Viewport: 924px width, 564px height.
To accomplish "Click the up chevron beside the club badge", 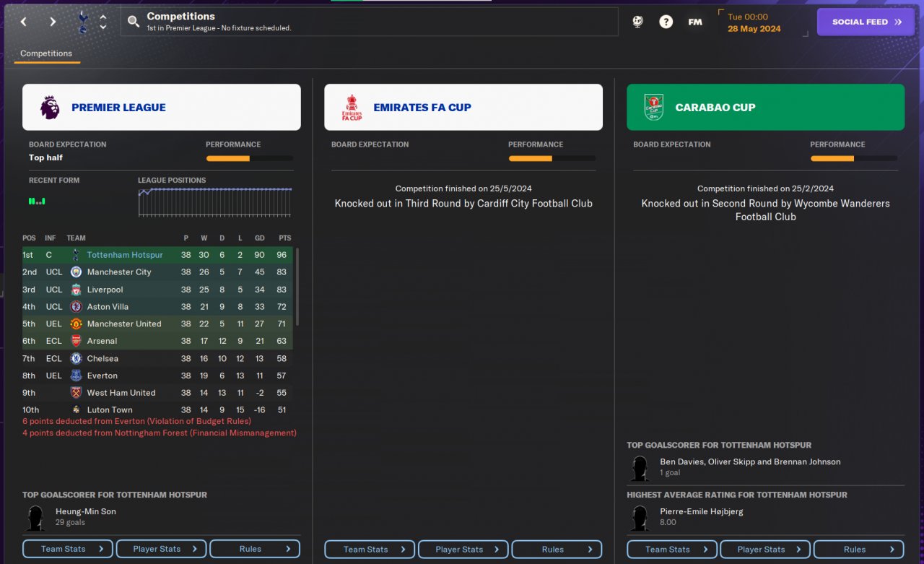I will (103, 17).
